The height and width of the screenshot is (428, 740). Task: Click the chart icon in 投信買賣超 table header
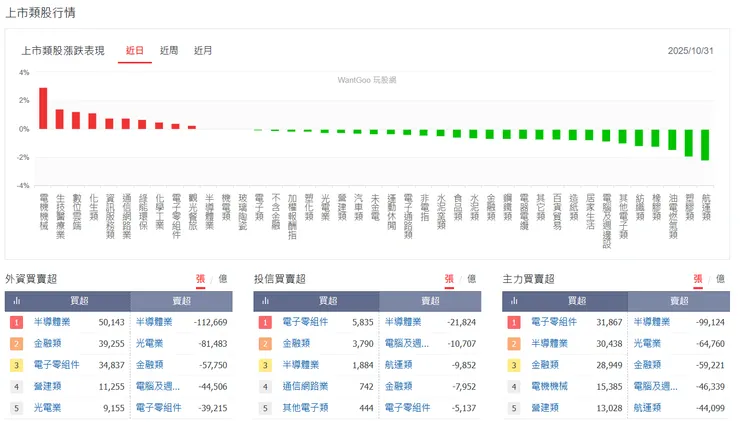click(x=265, y=300)
